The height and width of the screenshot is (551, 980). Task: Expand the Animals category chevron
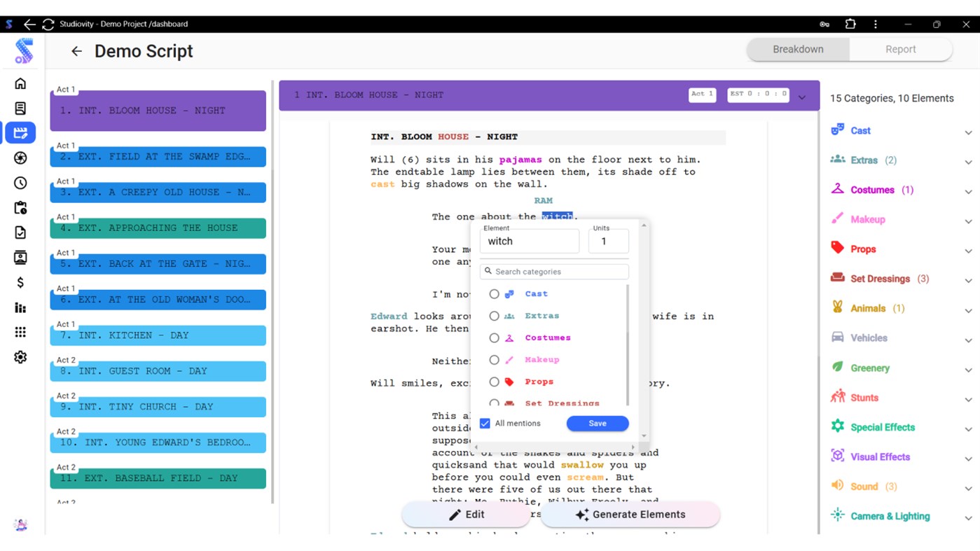pos(968,310)
